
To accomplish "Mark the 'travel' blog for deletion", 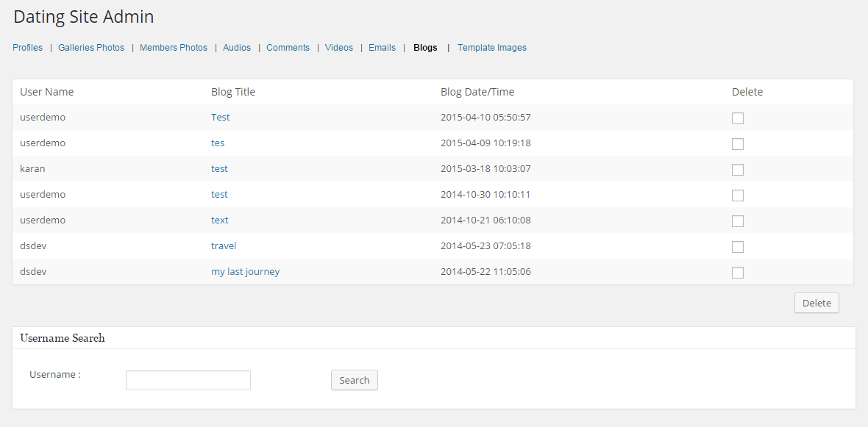I will click(737, 247).
